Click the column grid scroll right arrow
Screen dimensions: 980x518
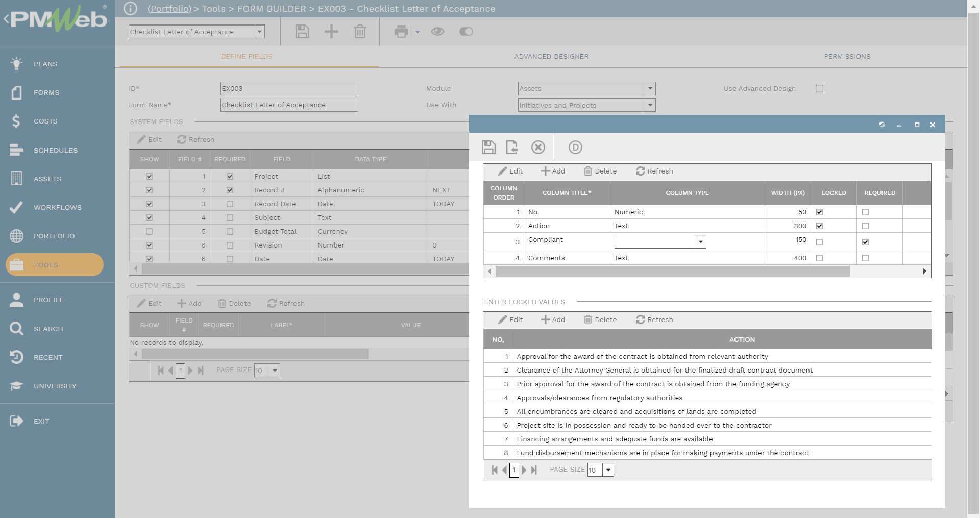(x=924, y=272)
